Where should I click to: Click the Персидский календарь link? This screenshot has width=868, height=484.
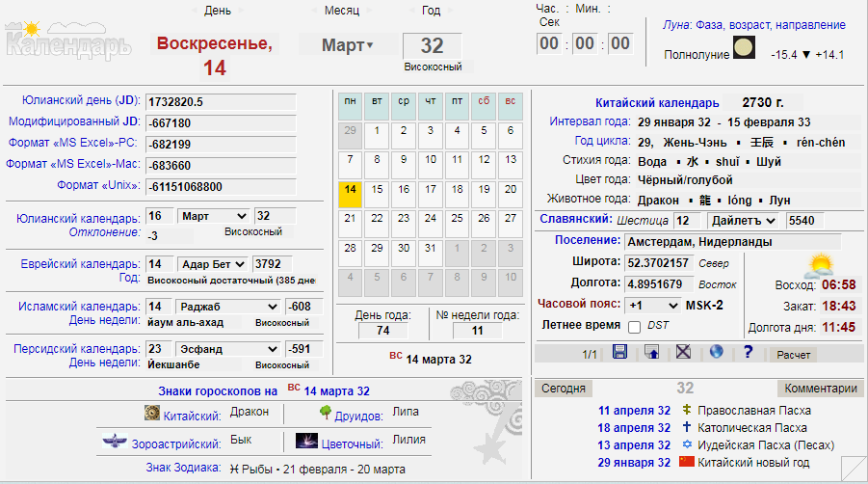pyautogui.click(x=77, y=349)
